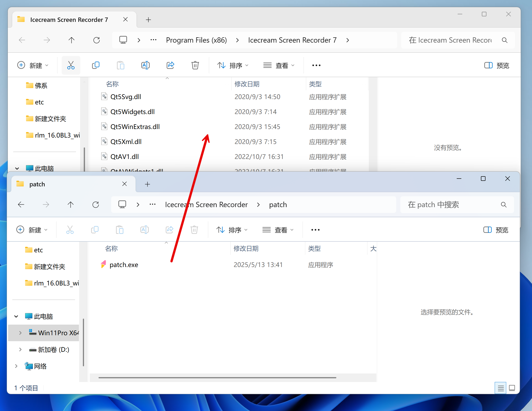Open the 查看 dropdown in top window
Screen dimensions: 532x411
279,65
